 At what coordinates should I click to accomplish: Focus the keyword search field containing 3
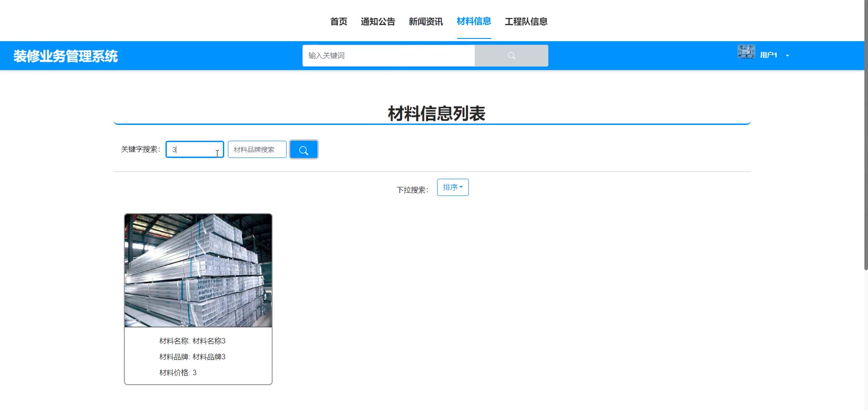[195, 149]
